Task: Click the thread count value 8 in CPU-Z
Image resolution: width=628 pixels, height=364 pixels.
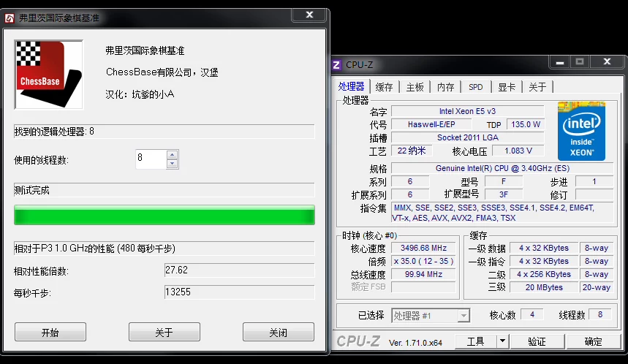Action: point(600,315)
